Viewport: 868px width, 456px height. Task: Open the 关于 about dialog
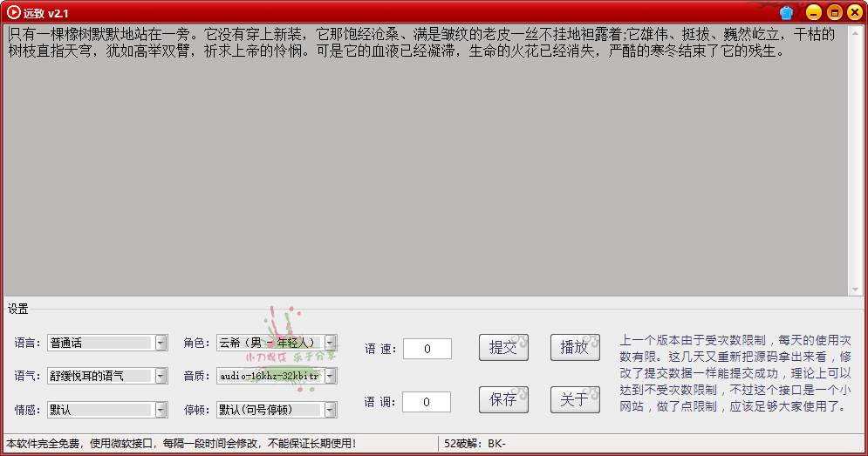point(575,399)
